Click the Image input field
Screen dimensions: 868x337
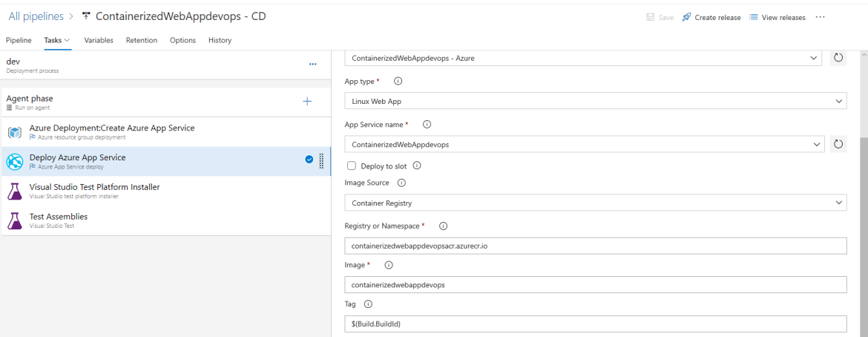pos(596,284)
